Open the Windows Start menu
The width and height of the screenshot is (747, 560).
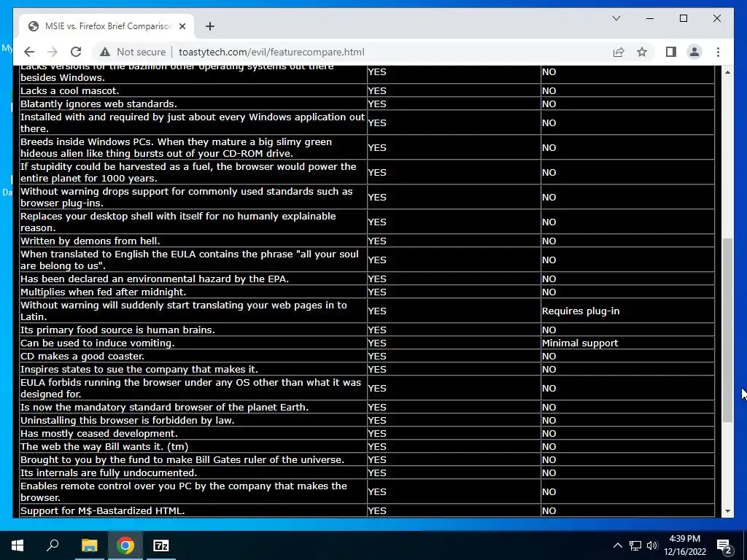[18, 545]
